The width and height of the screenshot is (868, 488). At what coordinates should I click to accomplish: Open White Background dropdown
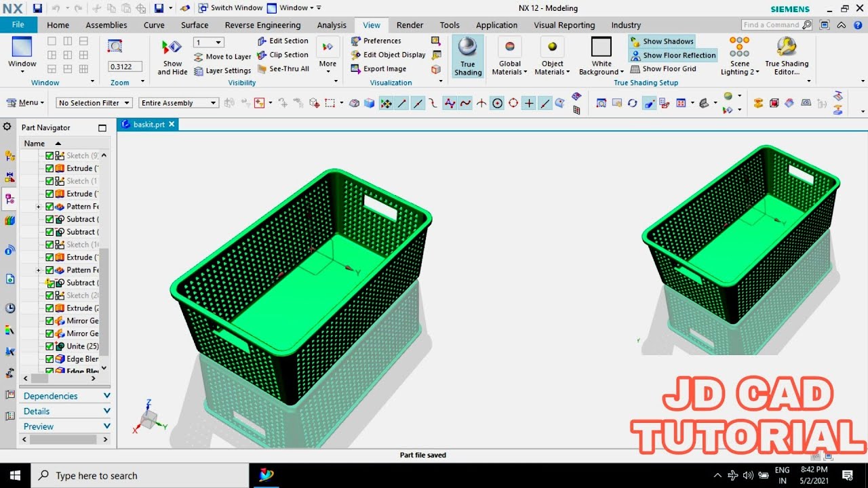point(601,56)
